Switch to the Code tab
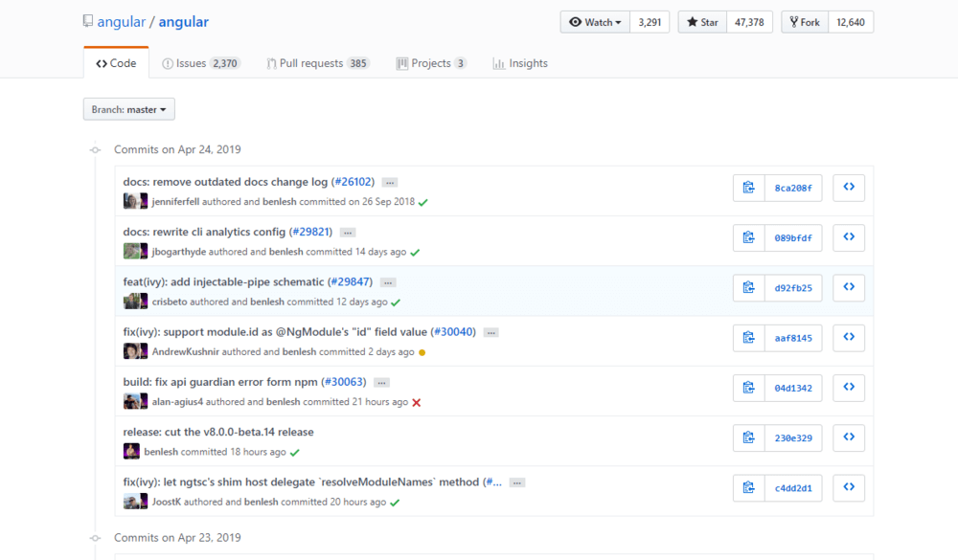This screenshot has width=958, height=560. pyautogui.click(x=116, y=63)
